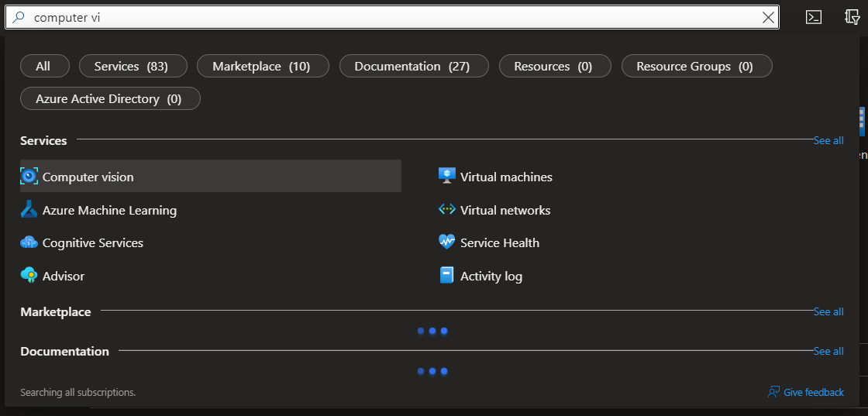Click the Activity log book icon

pos(446,276)
